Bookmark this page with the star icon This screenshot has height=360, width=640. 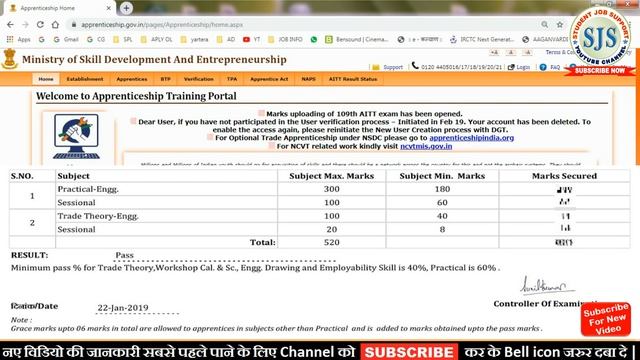(x=560, y=25)
